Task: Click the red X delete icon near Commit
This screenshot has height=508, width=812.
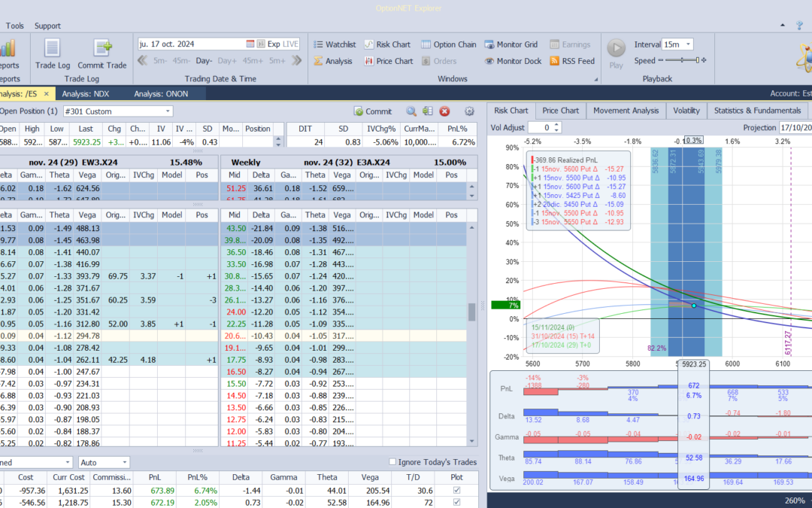Action: pos(444,111)
